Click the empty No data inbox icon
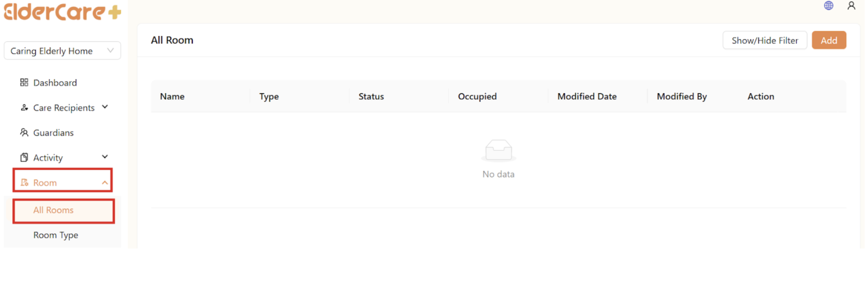This screenshot has width=868, height=289. [498, 150]
